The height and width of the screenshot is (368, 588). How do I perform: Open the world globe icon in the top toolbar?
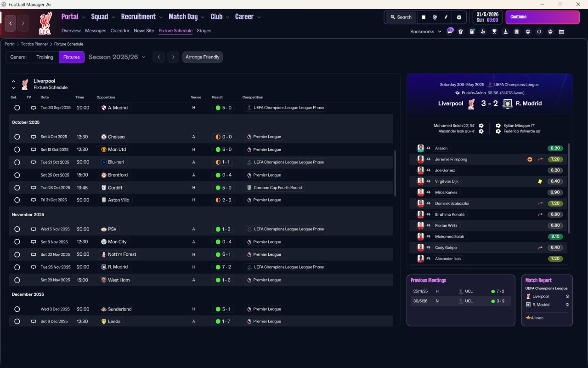pos(435,17)
